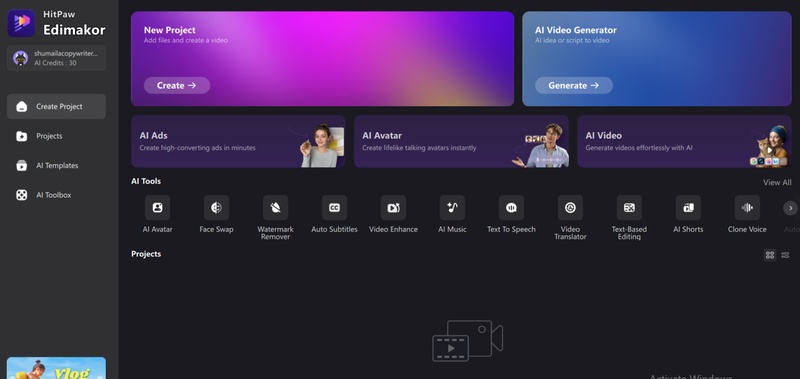This screenshot has width=800, height=379.
Task: Click Generate in AI Video Generator
Action: (573, 85)
